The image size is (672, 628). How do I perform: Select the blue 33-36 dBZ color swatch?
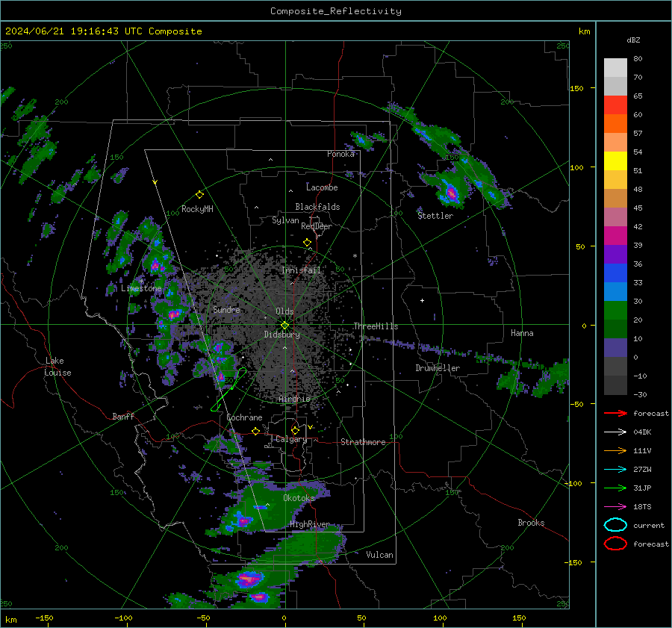[x=615, y=273]
